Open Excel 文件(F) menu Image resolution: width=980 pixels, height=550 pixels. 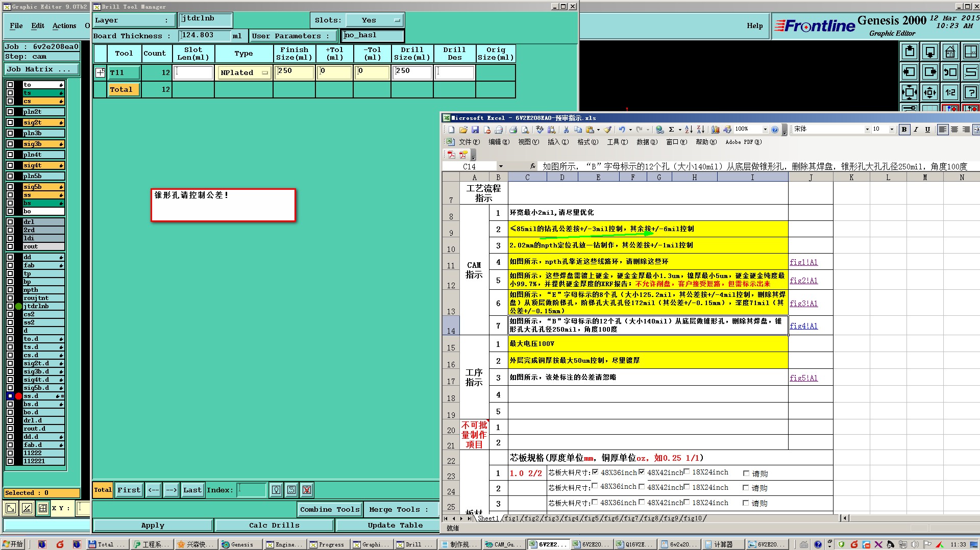470,142
